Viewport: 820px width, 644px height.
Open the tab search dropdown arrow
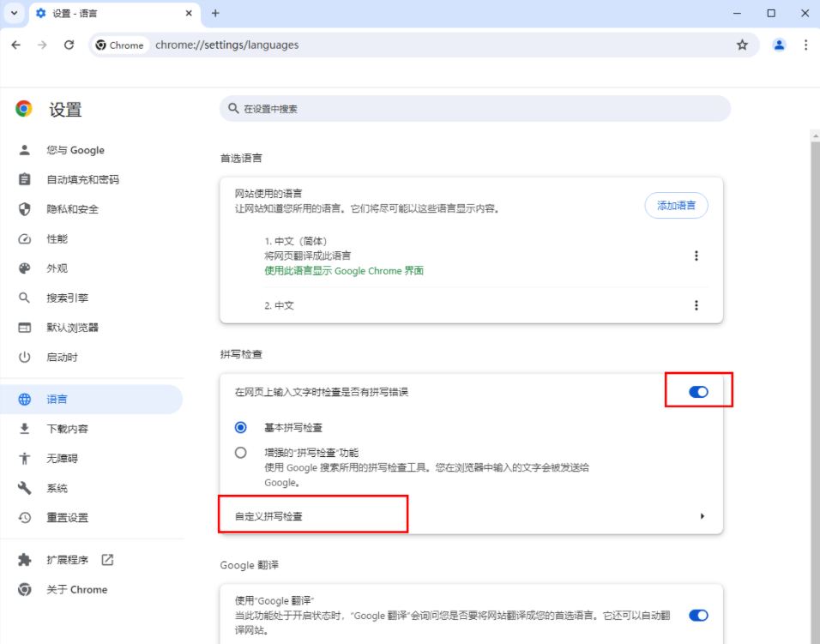coord(14,14)
